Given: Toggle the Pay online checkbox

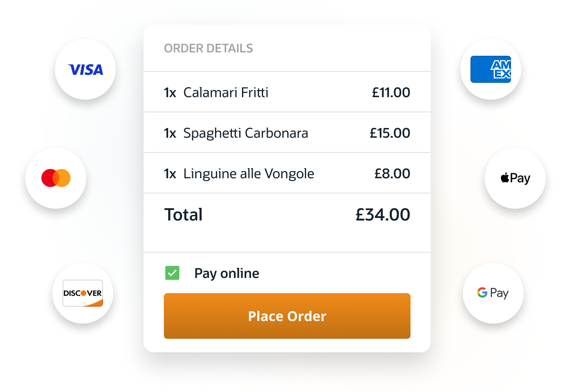Looking at the screenshot, I should point(172,273).
